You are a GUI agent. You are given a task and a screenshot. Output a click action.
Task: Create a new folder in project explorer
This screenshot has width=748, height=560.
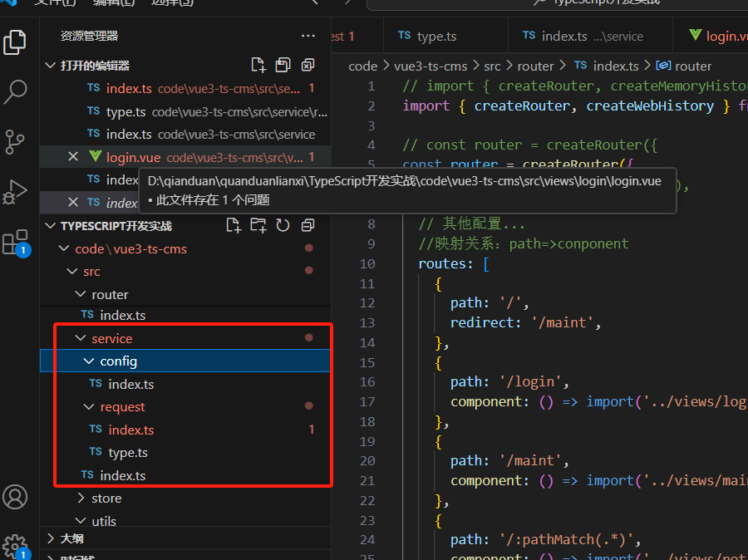tap(258, 225)
